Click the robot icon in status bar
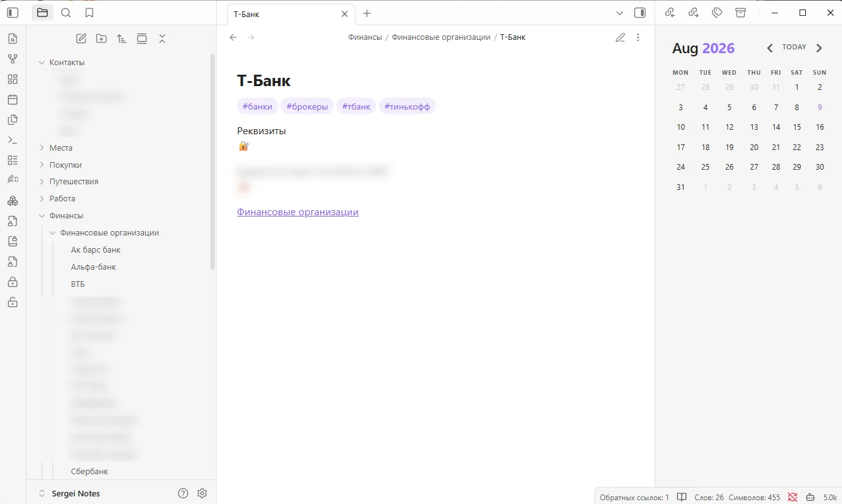Screen dimensions: 842x504 pyautogui.click(x=810, y=497)
